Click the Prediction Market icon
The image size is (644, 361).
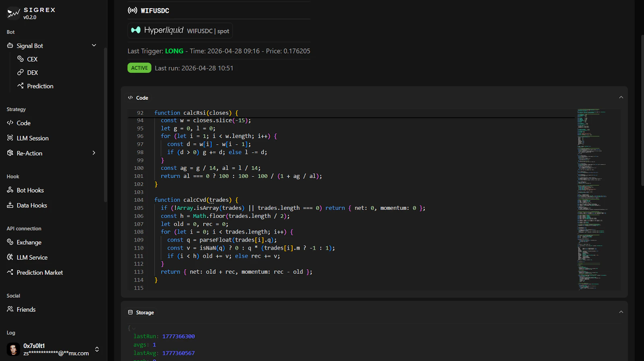click(x=10, y=272)
